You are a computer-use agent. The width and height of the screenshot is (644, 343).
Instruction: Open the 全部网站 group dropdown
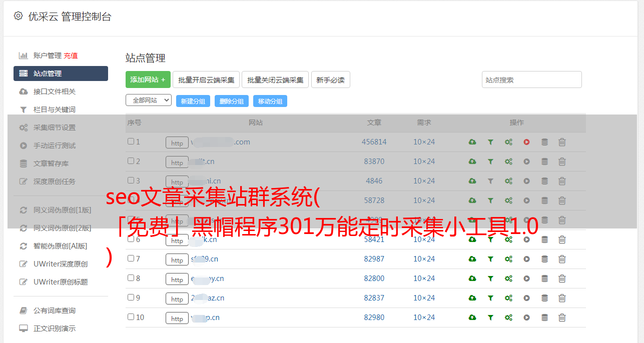click(149, 100)
